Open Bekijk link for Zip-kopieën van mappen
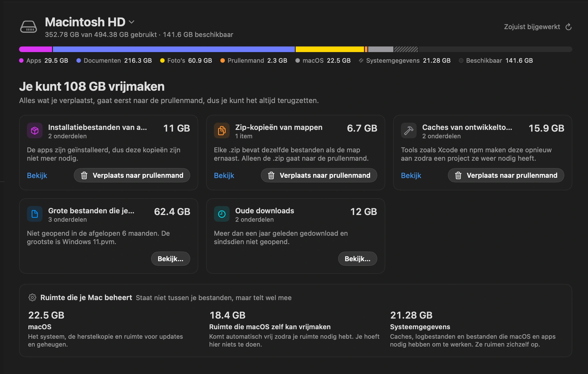The height and width of the screenshot is (374, 588). (224, 175)
